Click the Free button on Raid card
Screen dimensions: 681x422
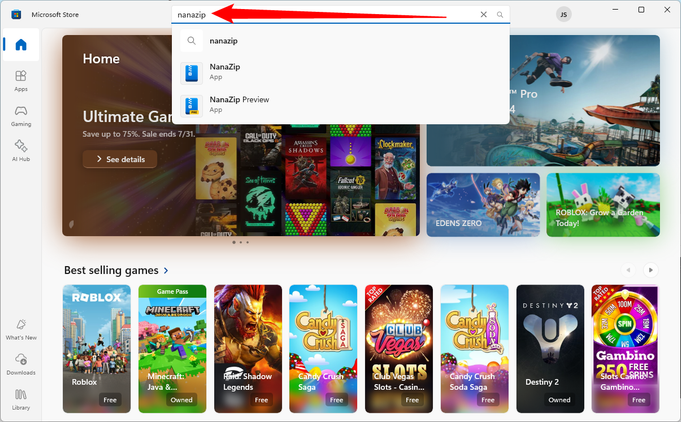click(x=261, y=400)
